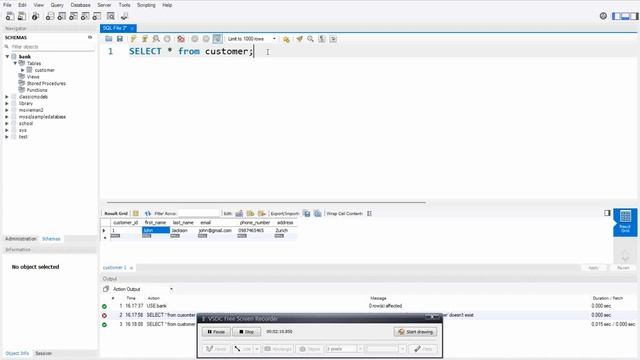This screenshot has width=640, height=360.
Task: Create a new SQL tab icon
Action: click(x=10, y=16)
